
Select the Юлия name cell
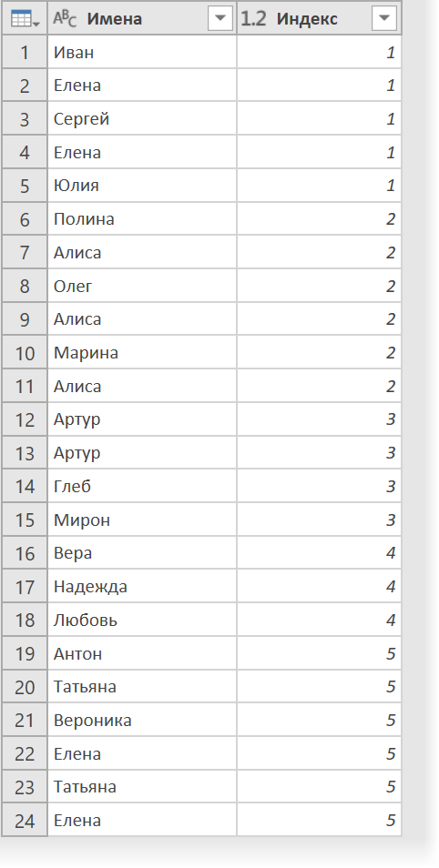142,186
